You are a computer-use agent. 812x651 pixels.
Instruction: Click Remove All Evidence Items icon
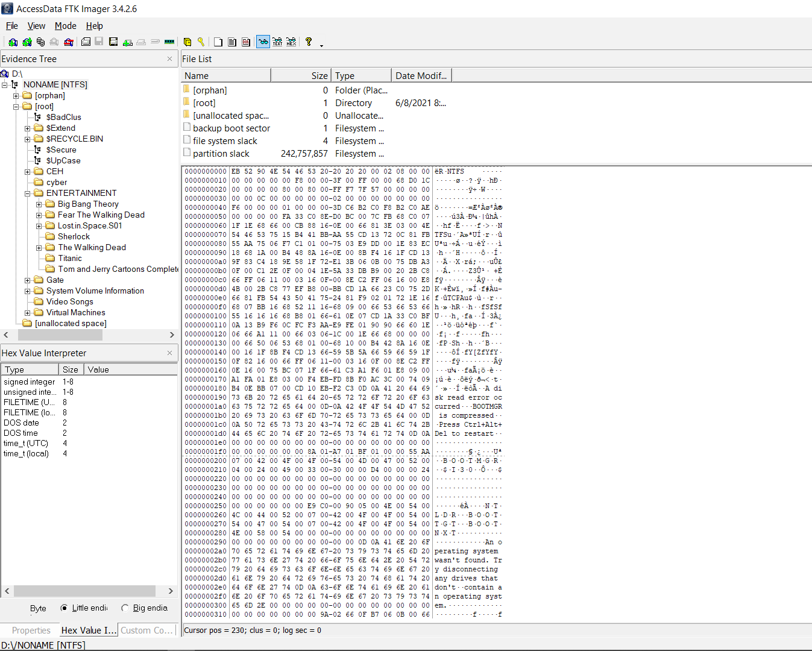point(68,42)
